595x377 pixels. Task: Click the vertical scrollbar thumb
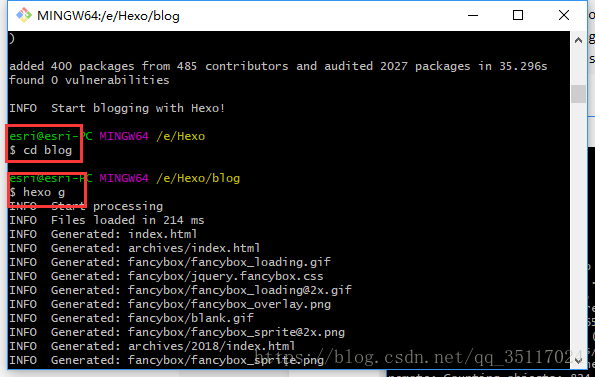[x=578, y=94]
